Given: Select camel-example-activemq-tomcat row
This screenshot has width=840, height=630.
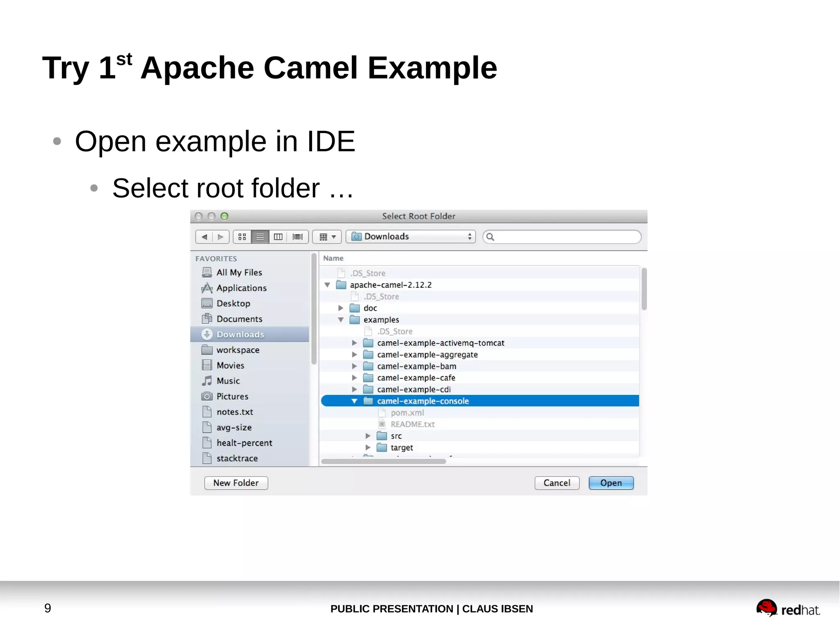Looking at the screenshot, I should 479,343.
